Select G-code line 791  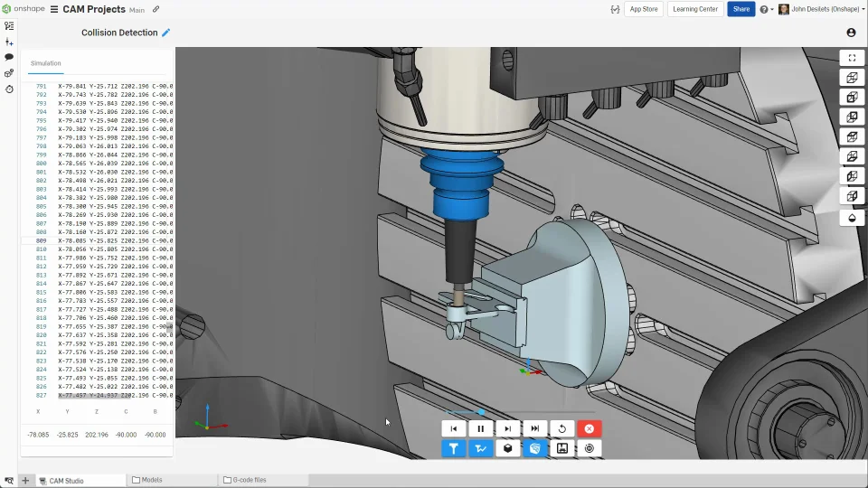click(98, 87)
